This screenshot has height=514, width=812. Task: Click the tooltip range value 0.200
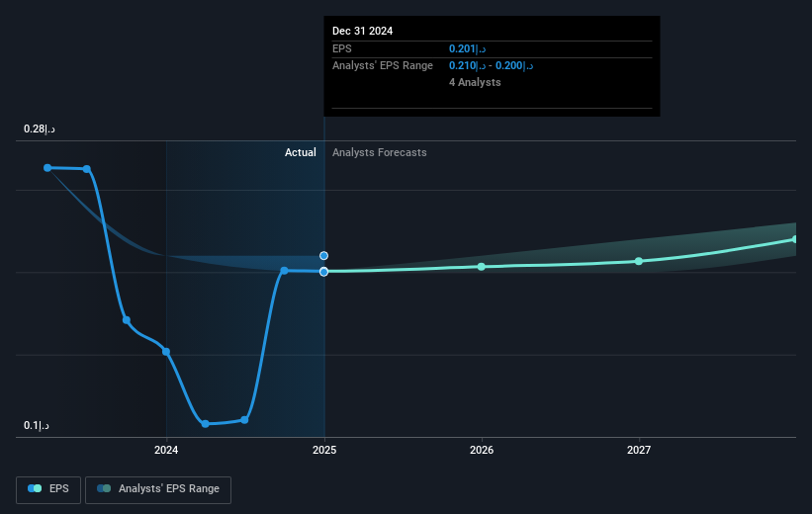[514, 66]
